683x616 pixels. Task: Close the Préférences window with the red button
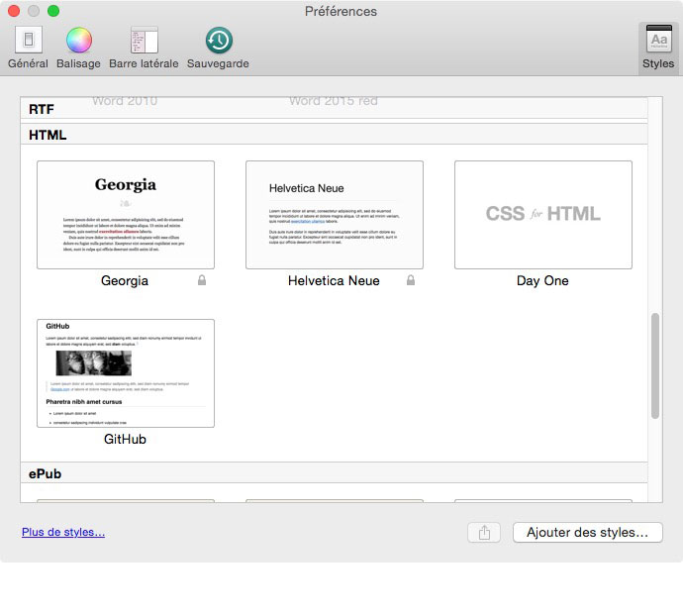[14, 11]
